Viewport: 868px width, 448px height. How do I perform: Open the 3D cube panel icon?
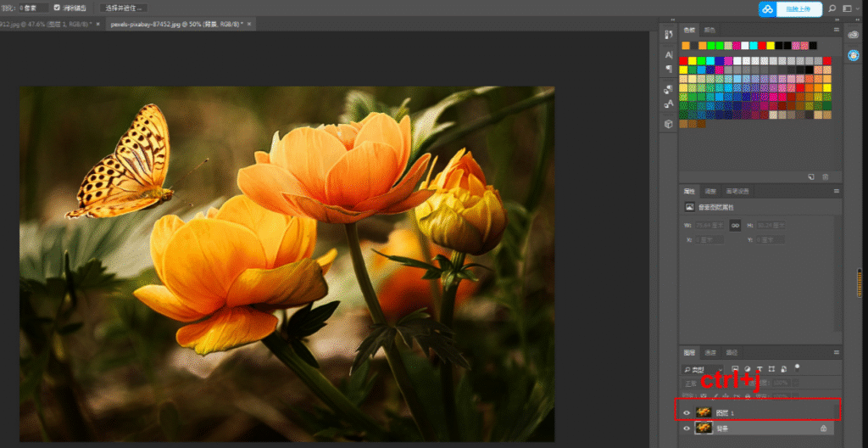coord(668,124)
